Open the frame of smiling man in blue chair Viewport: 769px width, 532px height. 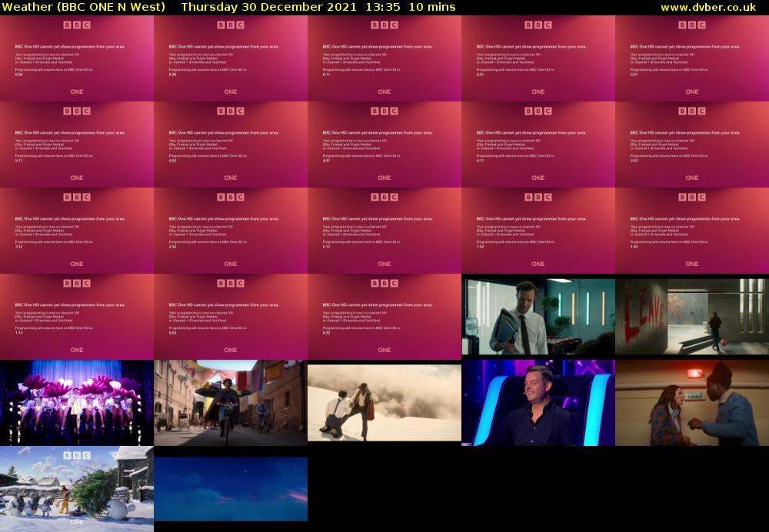tap(538, 403)
